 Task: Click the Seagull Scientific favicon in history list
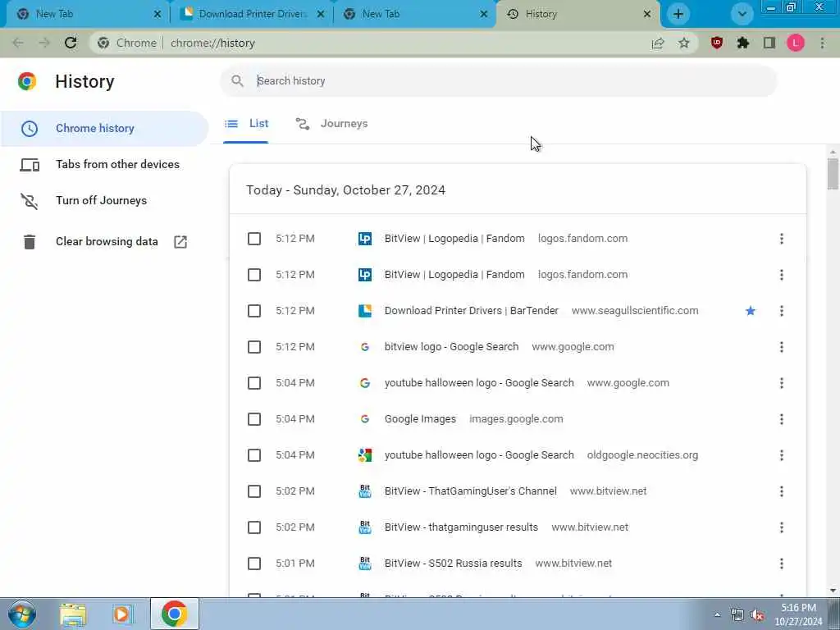(x=365, y=311)
